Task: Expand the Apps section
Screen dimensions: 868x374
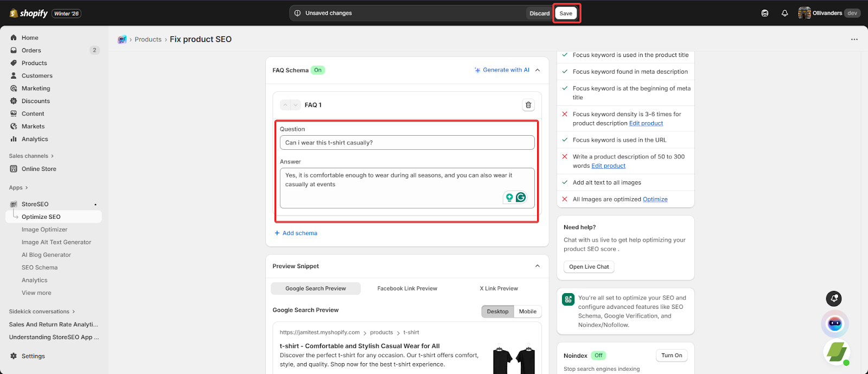Action: click(x=18, y=188)
